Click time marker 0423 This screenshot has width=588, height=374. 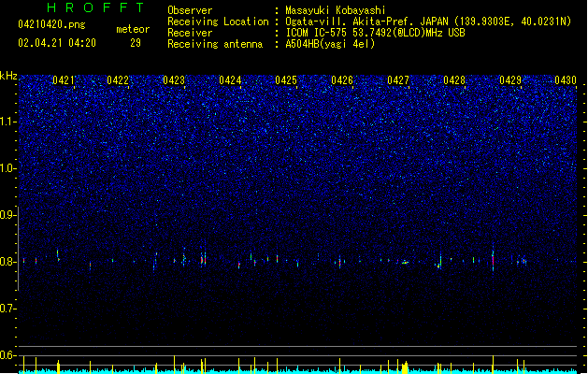[x=174, y=80]
